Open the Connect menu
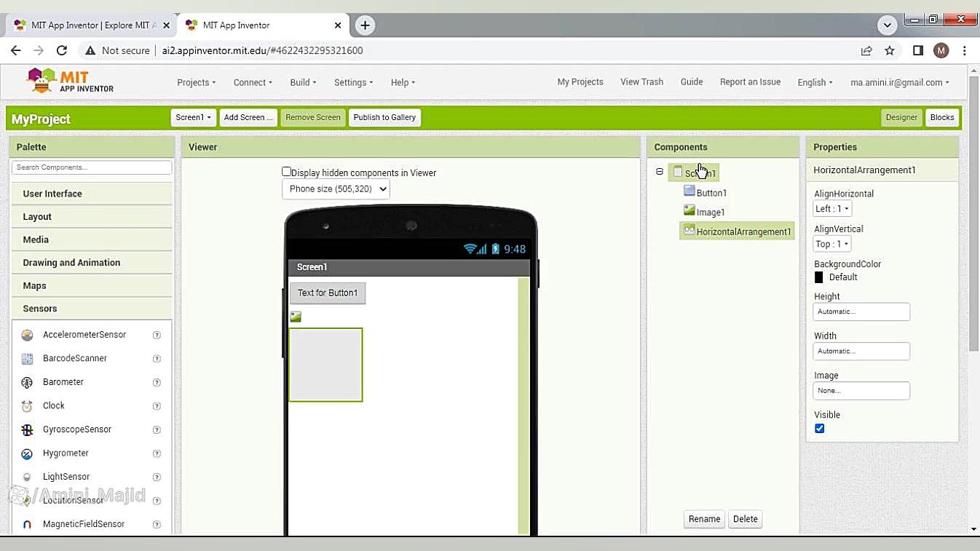Image resolution: width=980 pixels, height=551 pixels. click(x=253, y=82)
